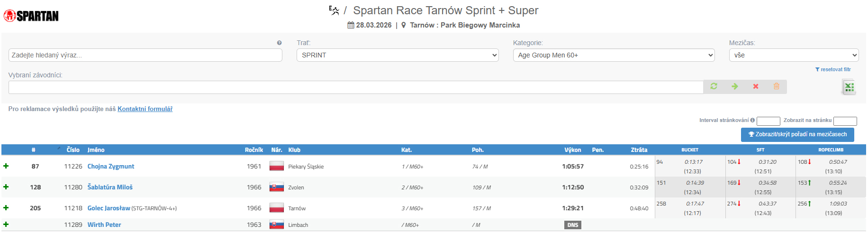This screenshot has width=868, height=234.
Task: Toggle the plus icon for Wirth Peter
Action: pyautogui.click(x=6, y=225)
